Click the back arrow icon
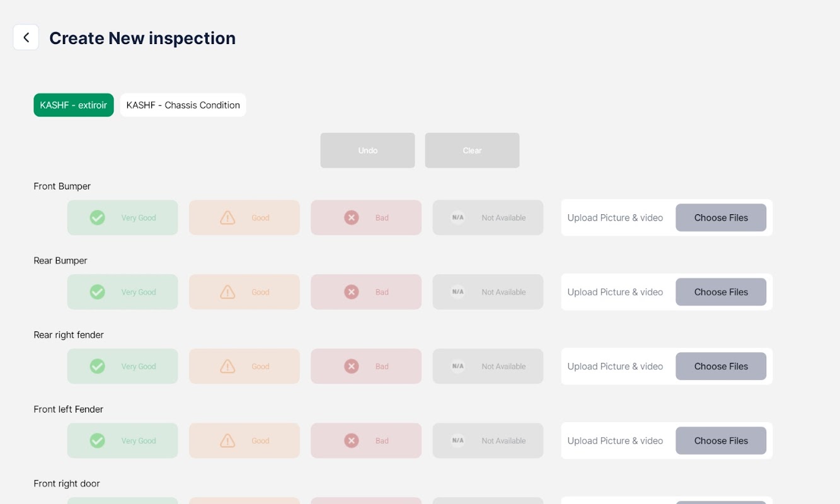 click(26, 38)
